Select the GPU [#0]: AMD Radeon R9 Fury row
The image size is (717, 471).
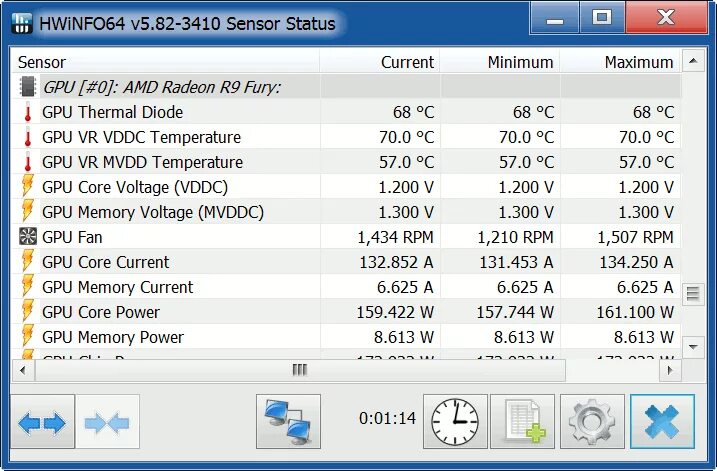[x=346, y=87]
